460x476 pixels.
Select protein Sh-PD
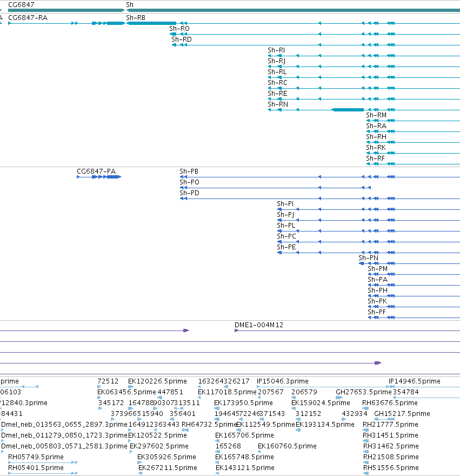[x=189, y=193]
